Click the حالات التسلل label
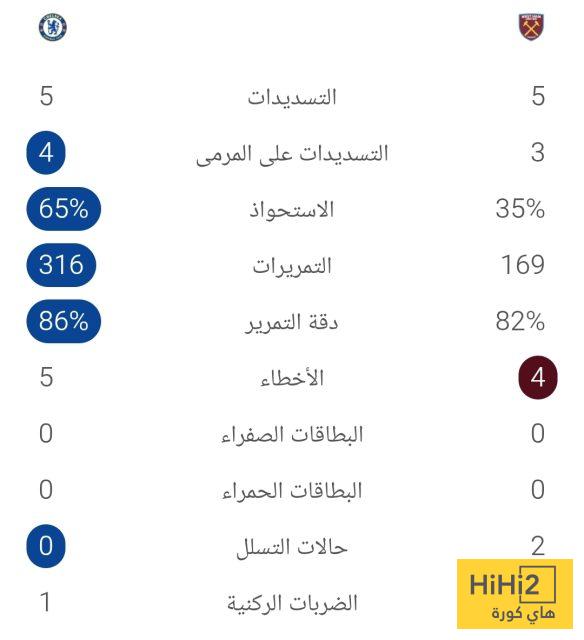 (x=292, y=547)
